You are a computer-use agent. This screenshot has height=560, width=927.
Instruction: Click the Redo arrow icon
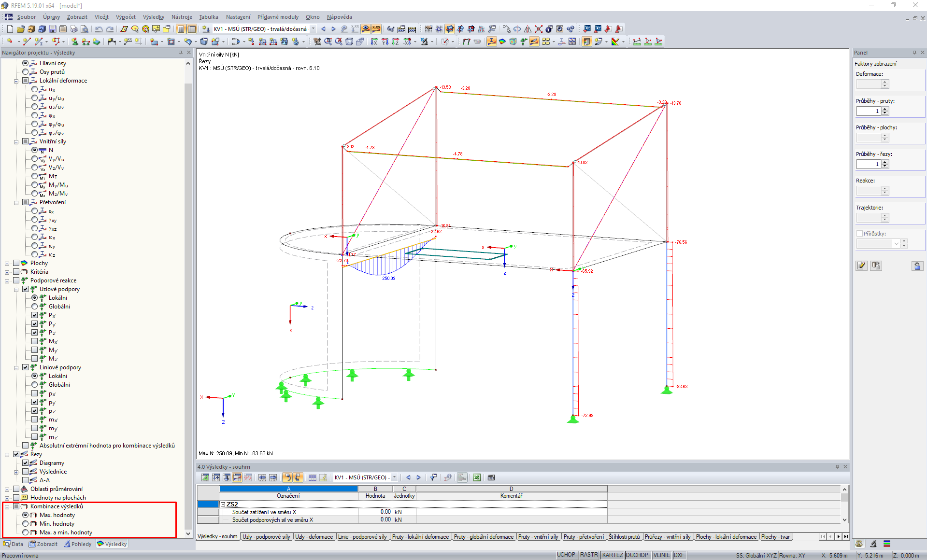[110, 29]
